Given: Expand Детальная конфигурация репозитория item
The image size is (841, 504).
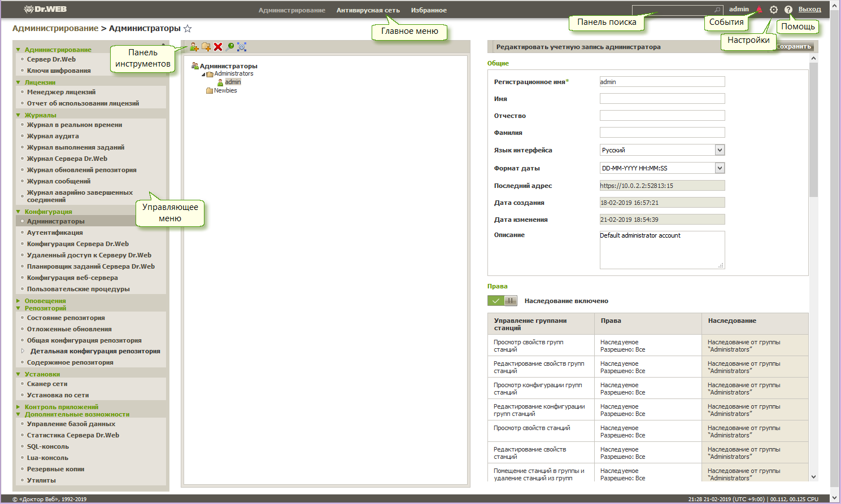Looking at the screenshot, I should [23, 351].
